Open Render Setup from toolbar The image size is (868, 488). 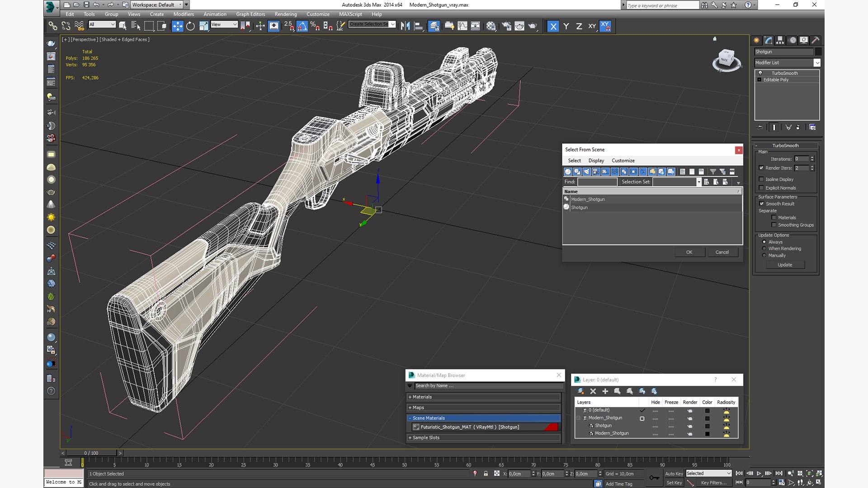pyautogui.click(x=506, y=26)
